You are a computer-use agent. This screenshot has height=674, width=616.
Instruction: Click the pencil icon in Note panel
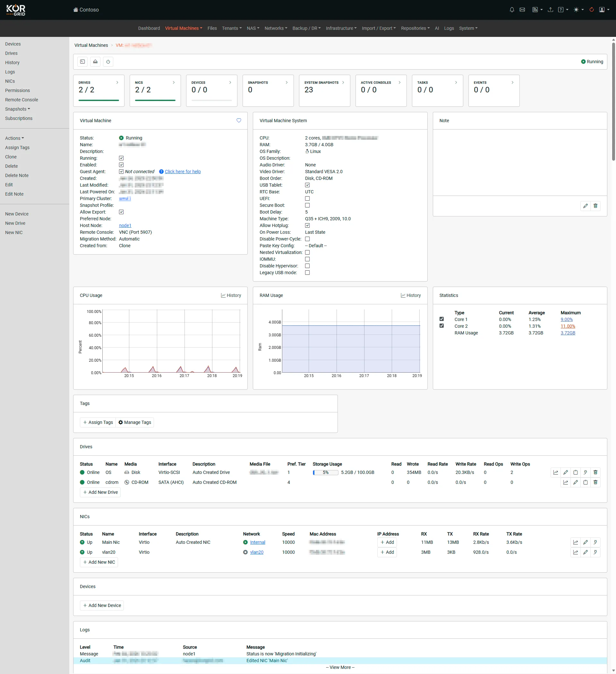coord(585,206)
